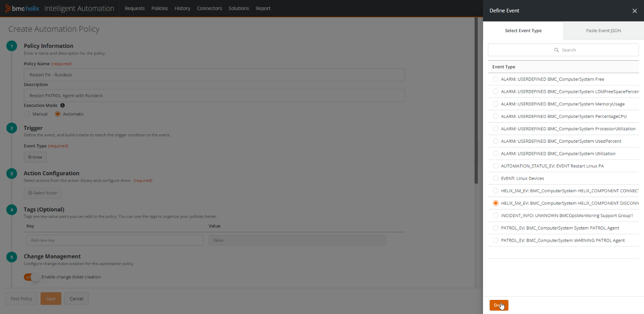The height and width of the screenshot is (314, 644).
Task: Open the Connectors menu
Action: (209, 8)
